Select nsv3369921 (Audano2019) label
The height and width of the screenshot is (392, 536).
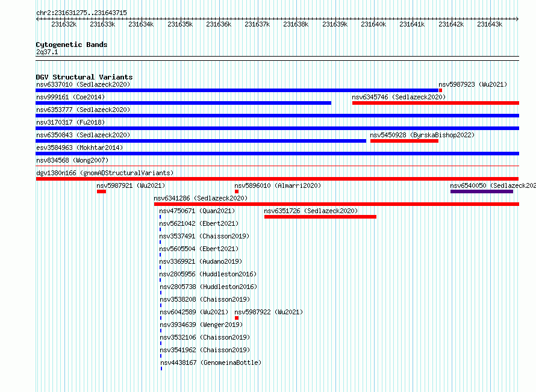click(201, 261)
